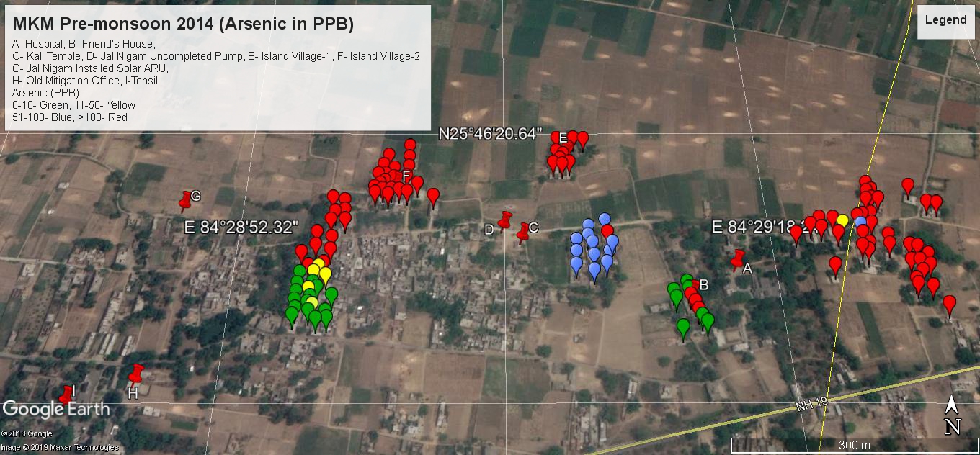Click pushpin D for the uncompleted pump

[505, 220]
